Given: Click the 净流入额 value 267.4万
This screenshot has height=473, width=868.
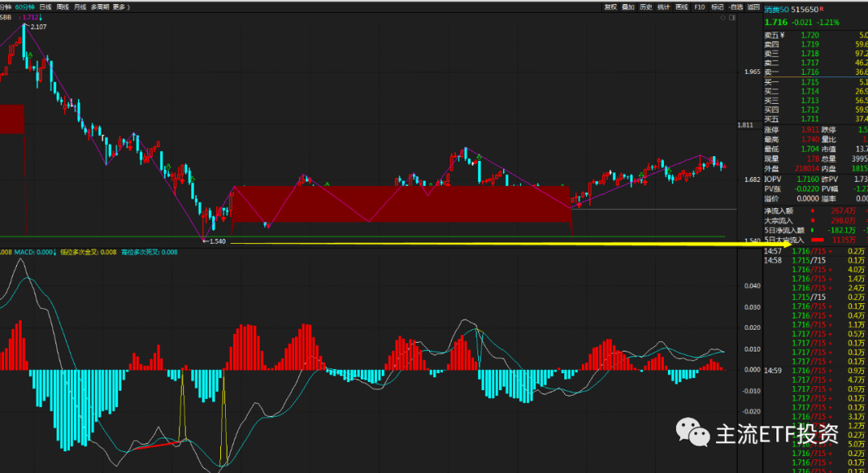Looking at the screenshot, I should point(843,211).
